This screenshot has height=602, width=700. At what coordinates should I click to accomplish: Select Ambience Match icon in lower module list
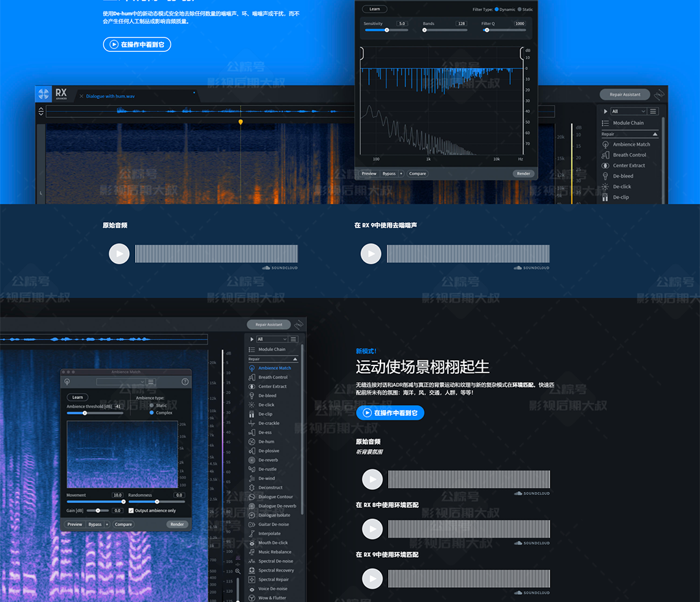coord(251,368)
